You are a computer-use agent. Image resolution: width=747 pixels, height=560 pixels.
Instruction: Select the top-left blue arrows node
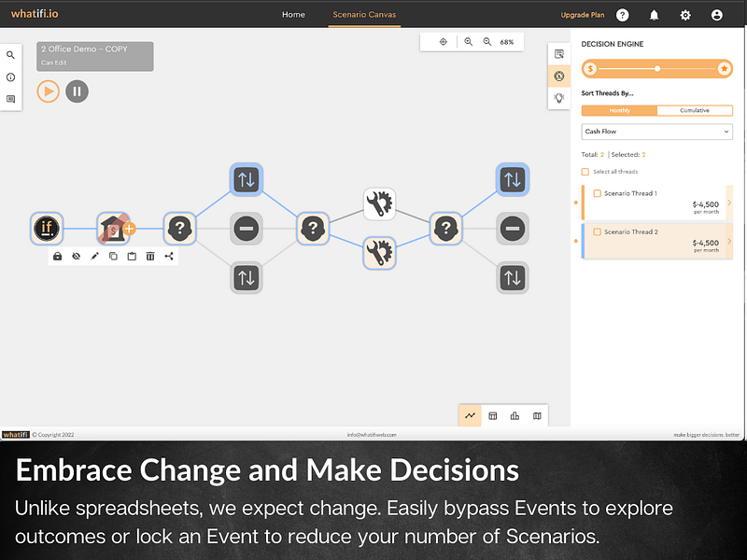point(247,179)
